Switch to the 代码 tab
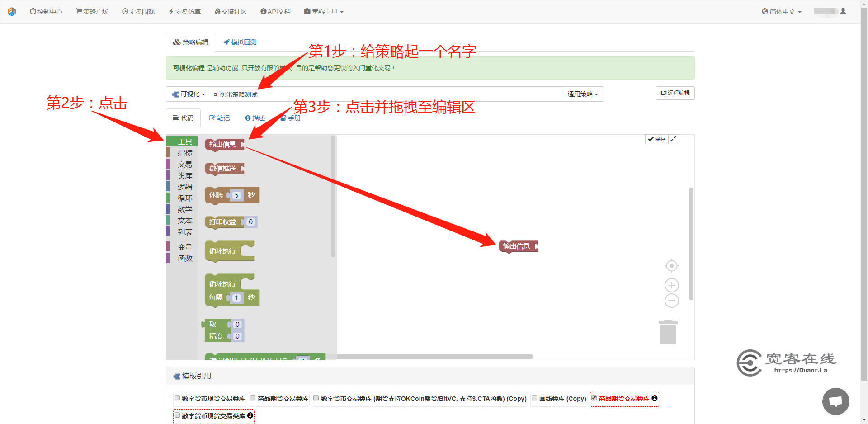The image size is (868, 424). click(x=183, y=118)
